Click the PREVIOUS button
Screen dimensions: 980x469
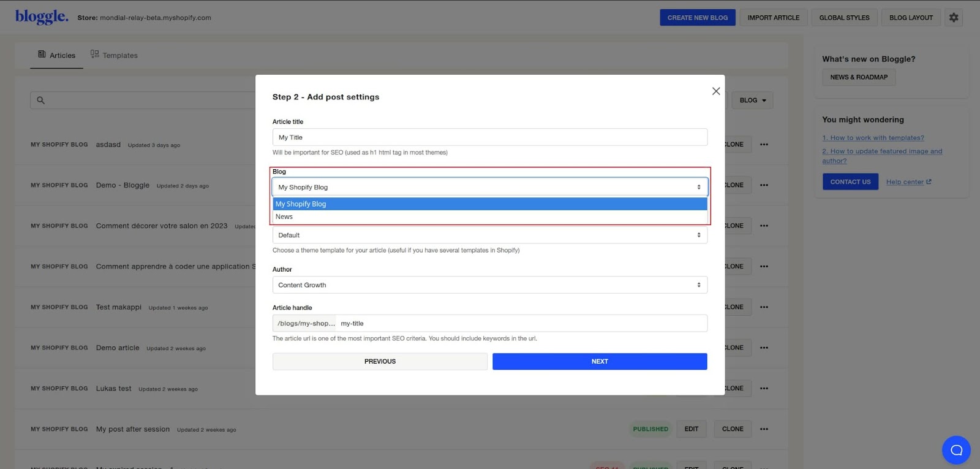[380, 362]
